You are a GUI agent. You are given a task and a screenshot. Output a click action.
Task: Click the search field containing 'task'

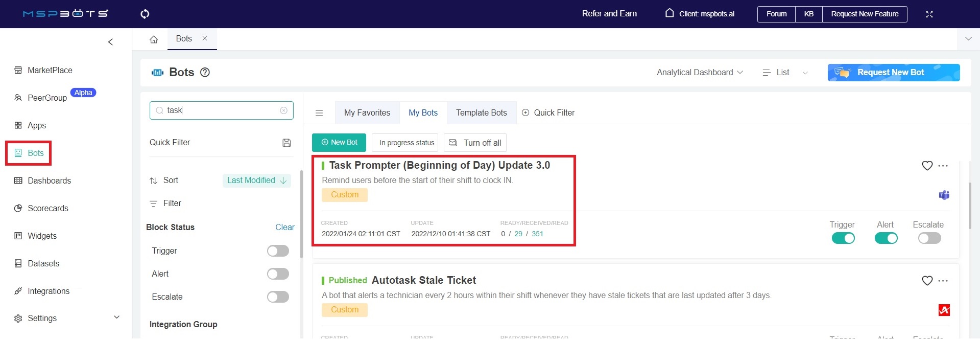point(222,110)
